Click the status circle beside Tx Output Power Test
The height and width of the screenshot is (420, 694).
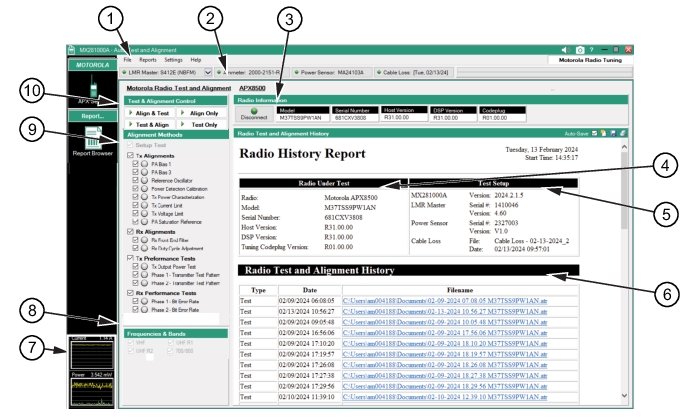[x=144, y=267]
